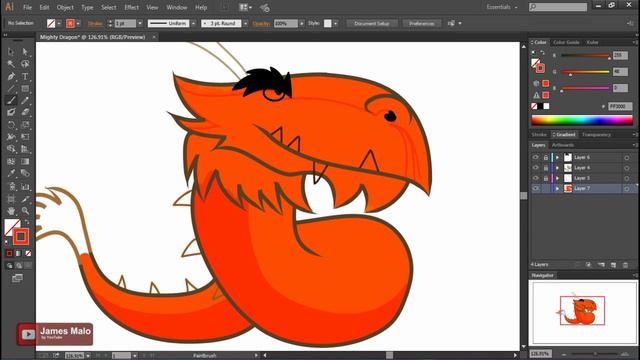The image size is (640, 360).
Task: Click the Delete Selection trash icon in Layers
Action: coord(625,265)
